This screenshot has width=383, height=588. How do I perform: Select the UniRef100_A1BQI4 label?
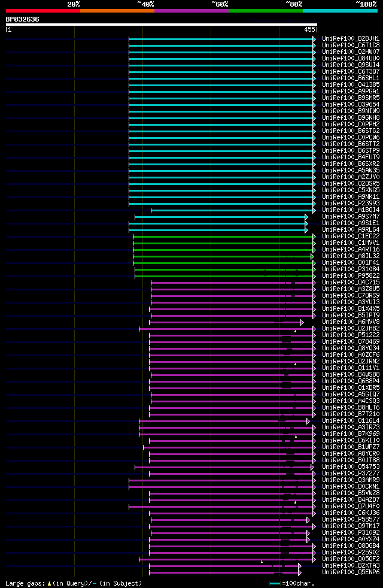pos(351,210)
